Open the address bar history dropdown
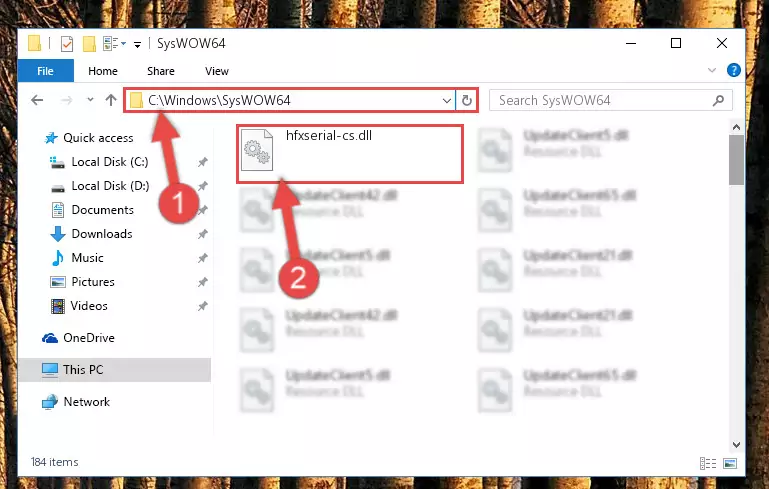The width and height of the screenshot is (769, 489). coord(446,101)
